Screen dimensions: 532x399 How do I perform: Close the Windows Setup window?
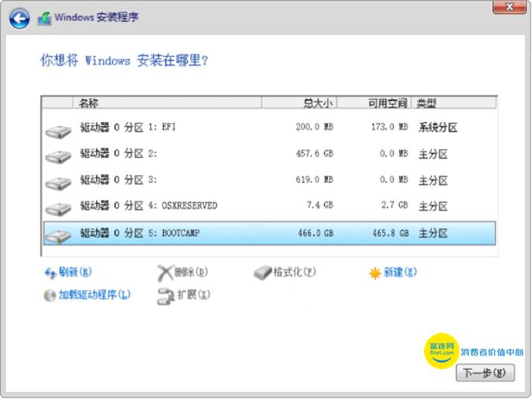[509, 7]
